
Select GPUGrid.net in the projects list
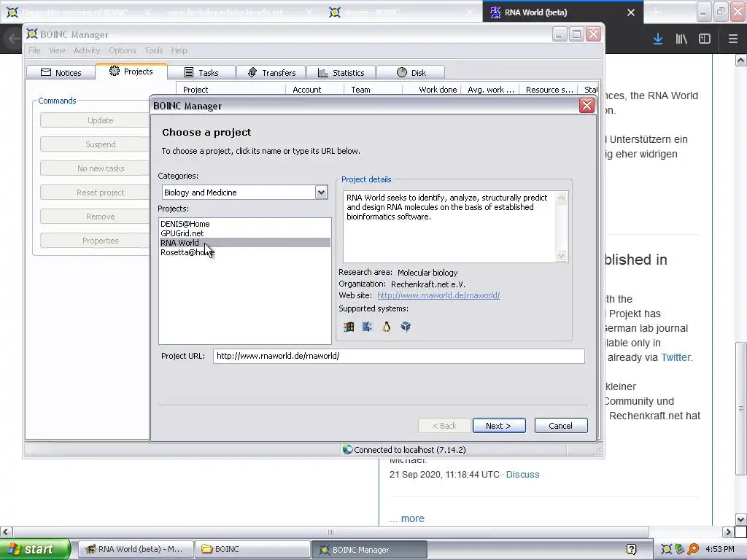click(x=245, y=233)
